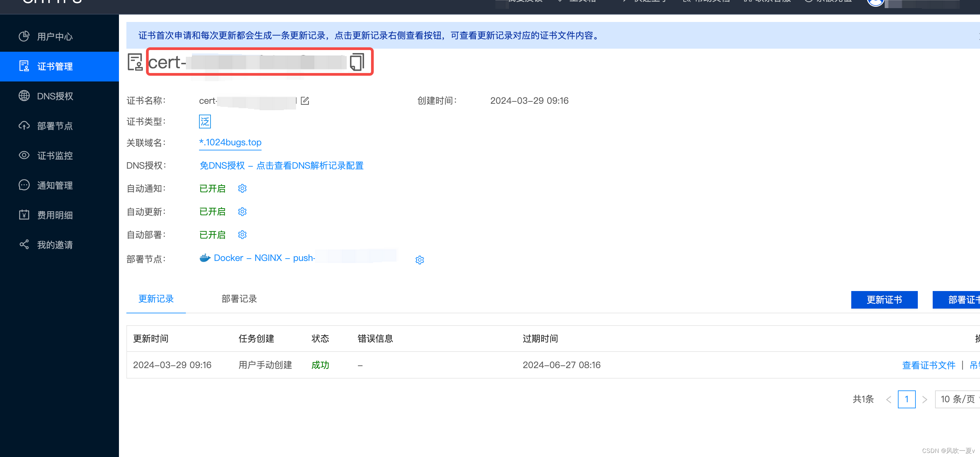The height and width of the screenshot is (457, 980).
Task: Click the 部署证书 button
Action: coord(956,300)
